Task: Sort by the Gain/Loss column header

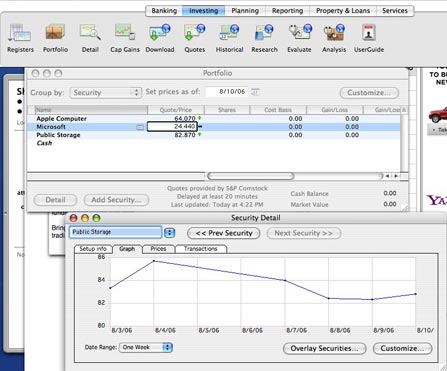Action: pyautogui.click(x=334, y=110)
